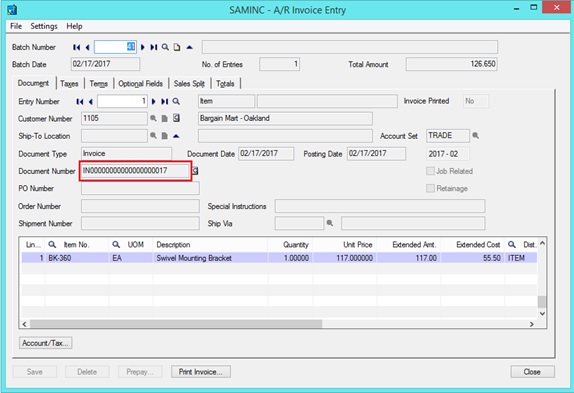Click the Unit Price cell 117.000000
Image resolution: width=574 pixels, height=393 pixels.
coord(345,258)
